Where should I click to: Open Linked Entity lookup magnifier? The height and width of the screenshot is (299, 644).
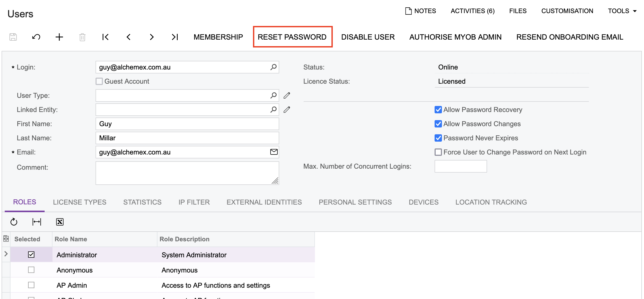(273, 110)
